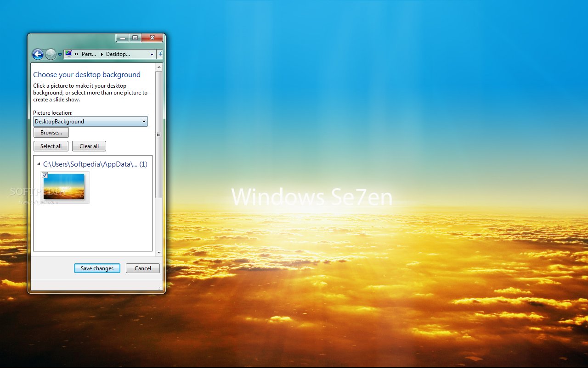Click the Browse... button
This screenshot has width=588, height=368.
coord(51,133)
